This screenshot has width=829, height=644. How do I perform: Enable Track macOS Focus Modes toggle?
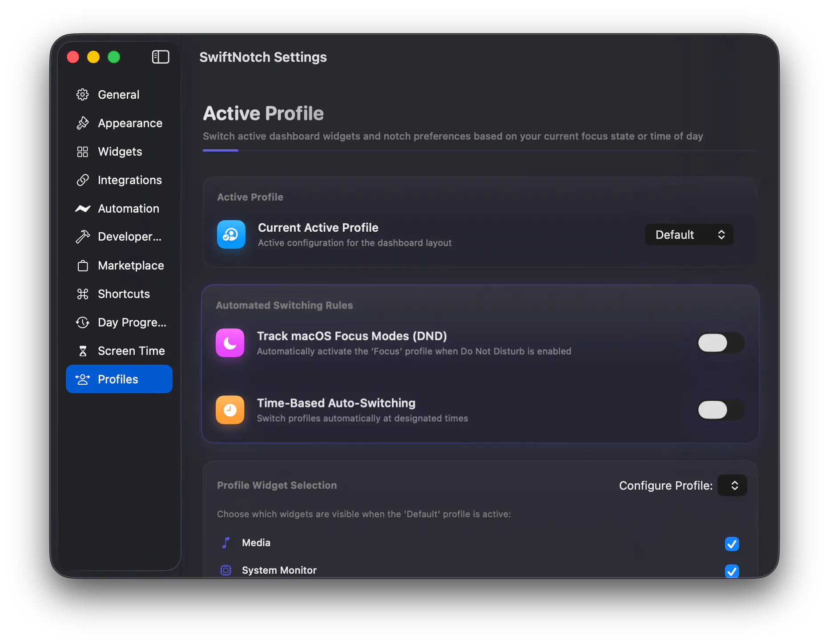pyautogui.click(x=721, y=343)
